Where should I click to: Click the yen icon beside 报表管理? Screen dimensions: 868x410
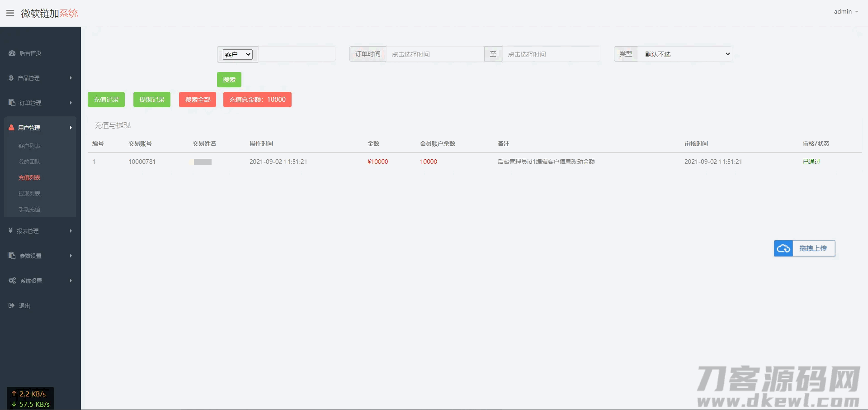(11, 231)
